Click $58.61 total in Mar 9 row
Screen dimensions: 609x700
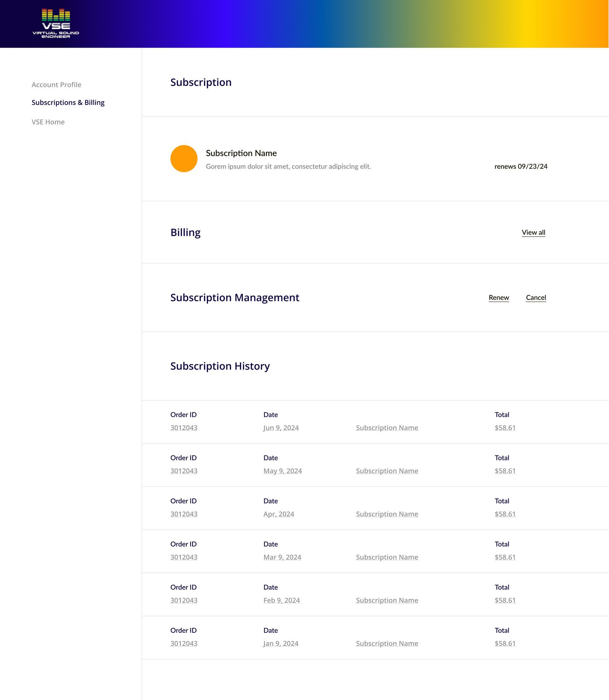[505, 557]
